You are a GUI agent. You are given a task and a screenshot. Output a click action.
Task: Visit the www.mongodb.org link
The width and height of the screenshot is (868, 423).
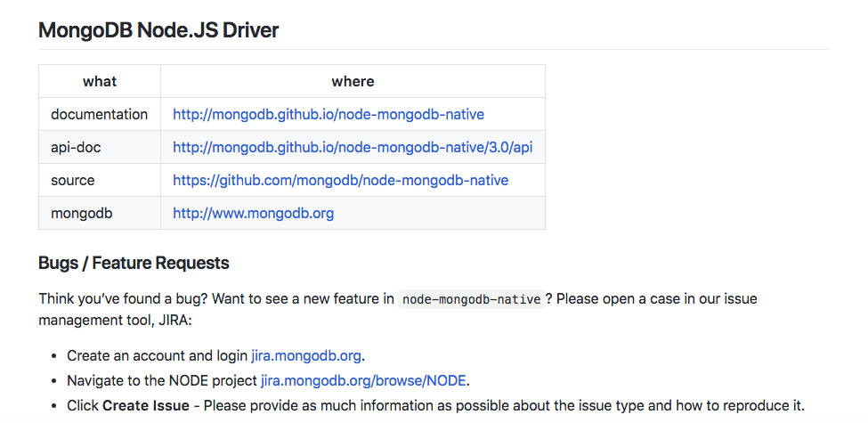point(253,213)
